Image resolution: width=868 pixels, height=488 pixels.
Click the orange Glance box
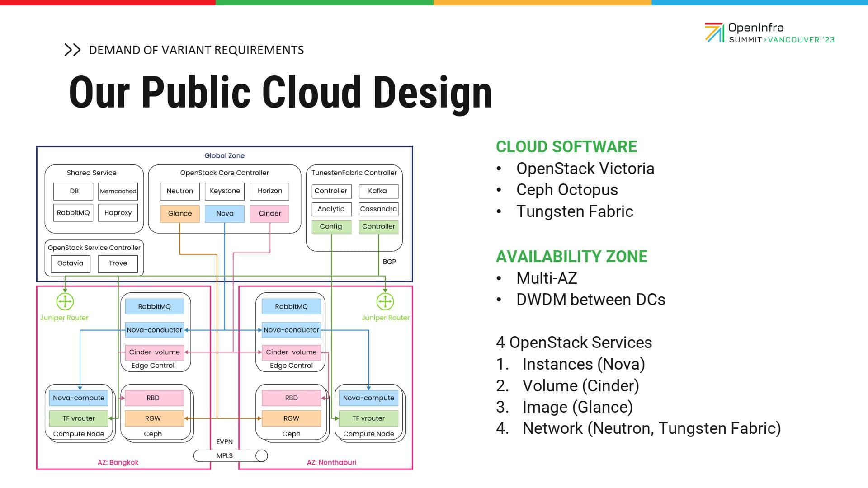tap(180, 214)
